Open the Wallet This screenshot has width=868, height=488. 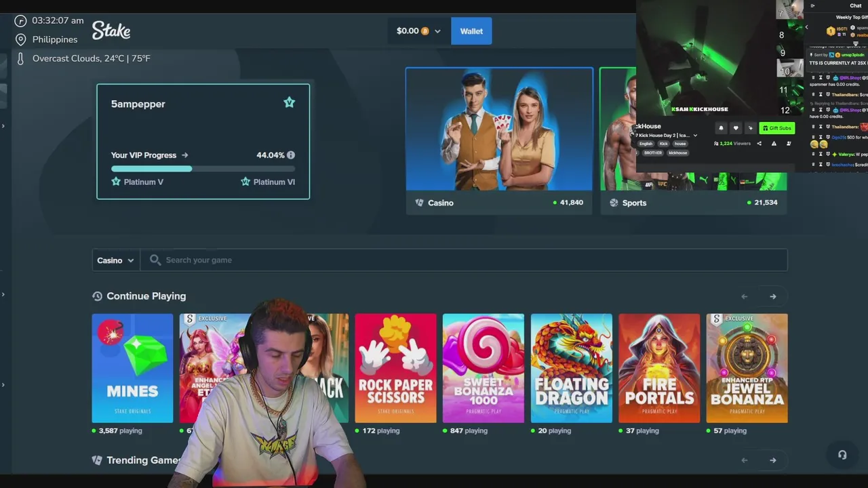tap(471, 31)
